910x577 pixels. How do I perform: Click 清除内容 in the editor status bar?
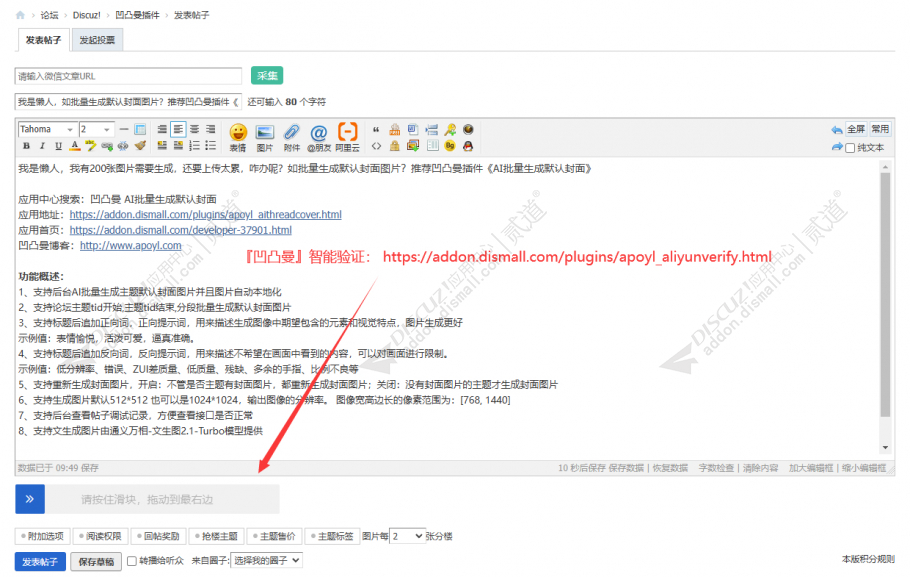760,468
